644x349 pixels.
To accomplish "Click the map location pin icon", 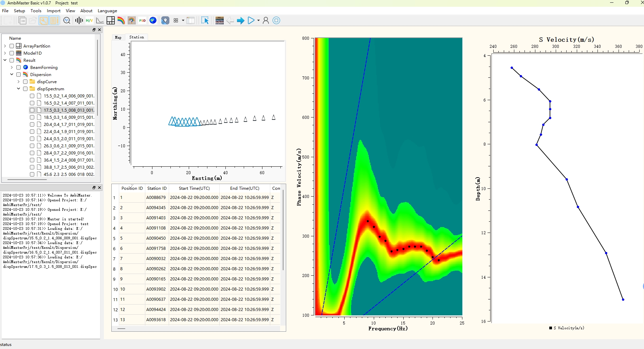I will coord(165,20).
